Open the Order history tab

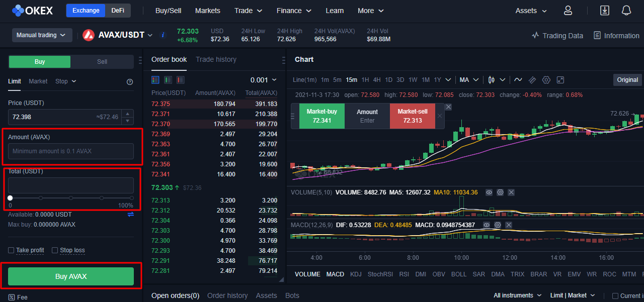coord(227,295)
